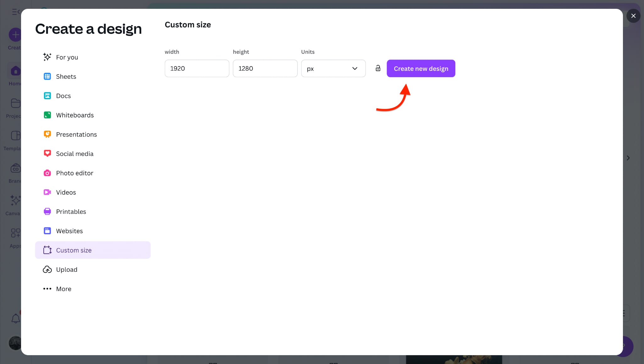
Task: Click the Websites browser icon
Action: 47,231
